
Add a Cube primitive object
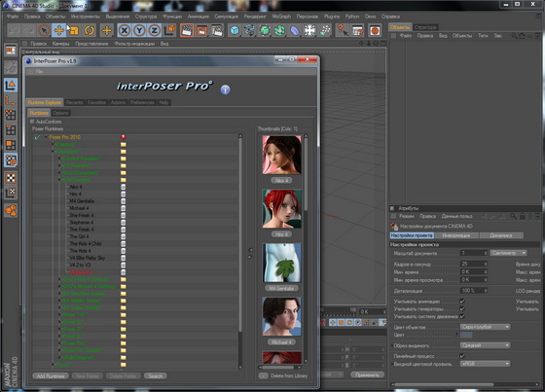point(235,30)
